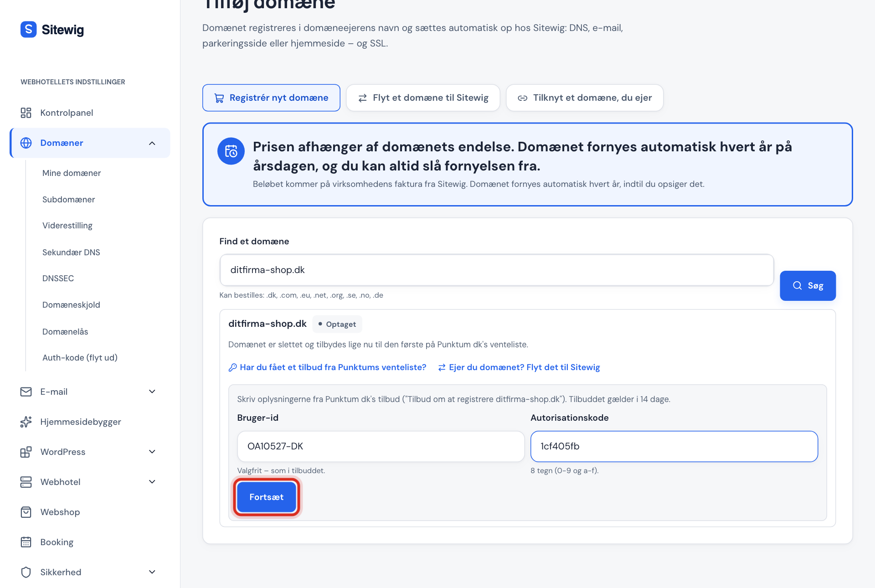Click the Sikkerhed shield icon

click(26, 573)
